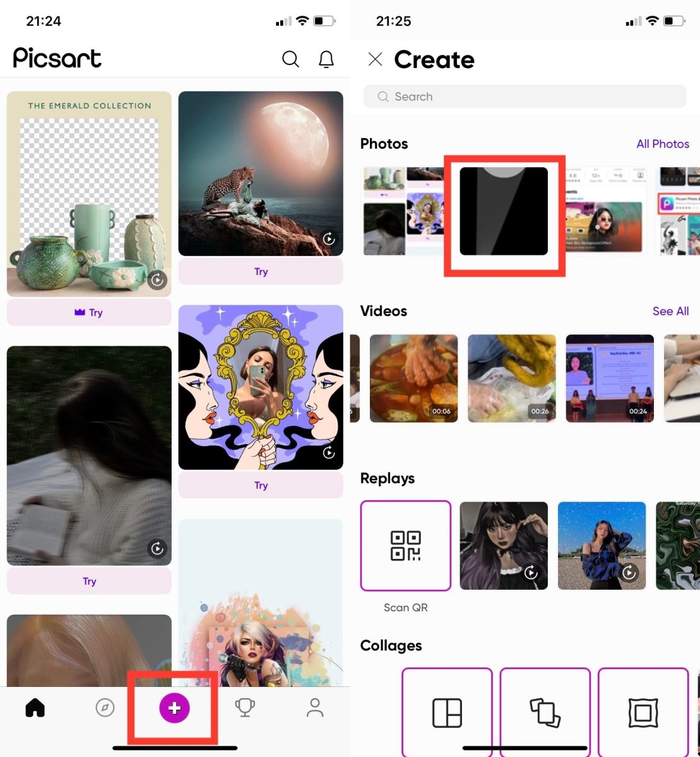Open See All videos link
This screenshot has height=757, width=700.
pos(670,311)
